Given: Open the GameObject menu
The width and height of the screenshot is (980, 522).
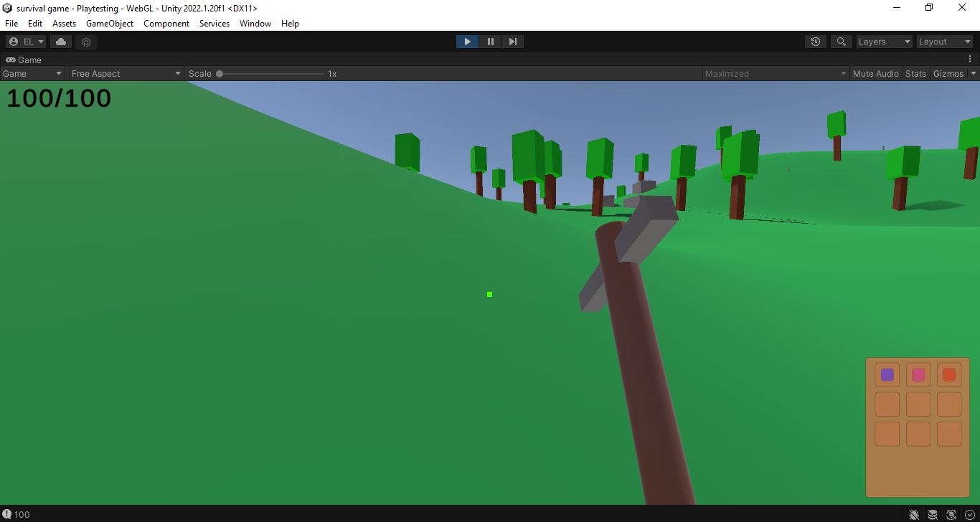Looking at the screenshot, I should [x=109, y=23].
